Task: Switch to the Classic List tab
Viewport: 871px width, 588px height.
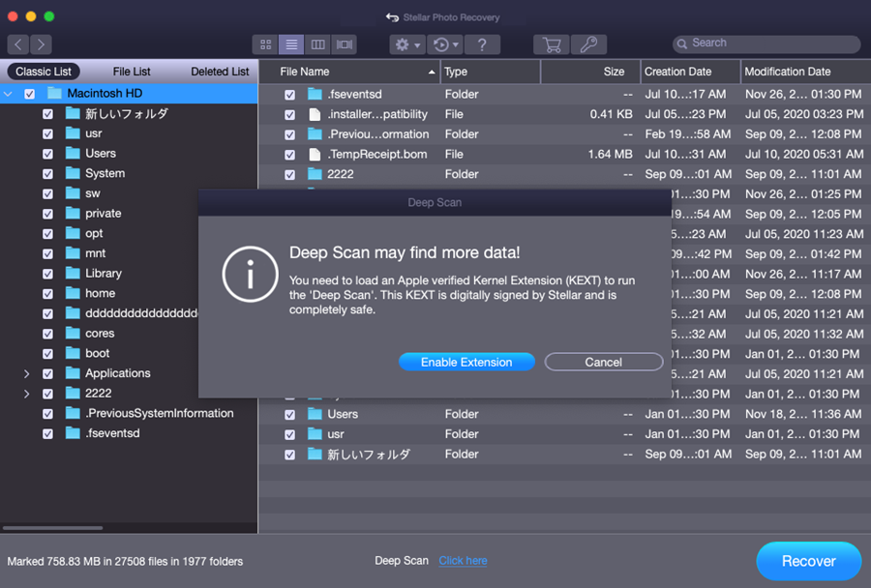Action: point(44,72)
